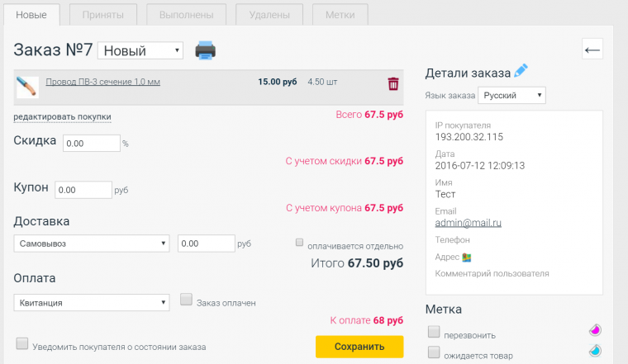The image size is (628, 364).
Task: Expand the Язык заказа dropdown Русский
Action: click(x=511, y=96)
